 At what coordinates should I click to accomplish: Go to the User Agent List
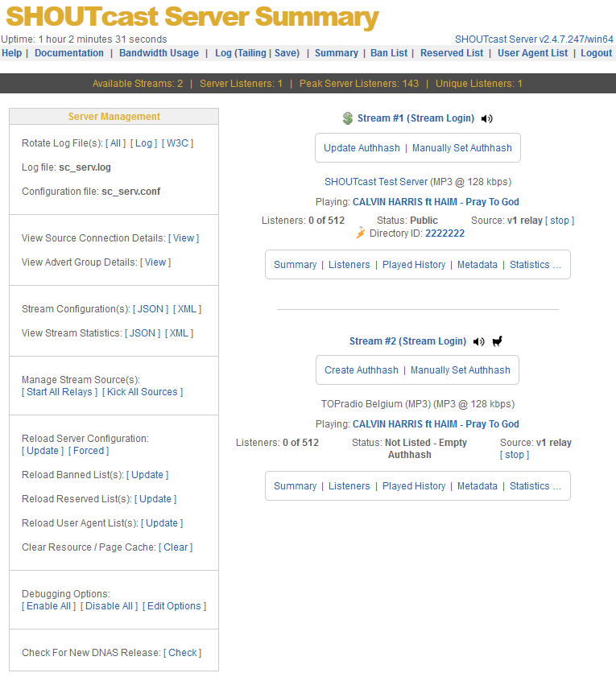532,53
